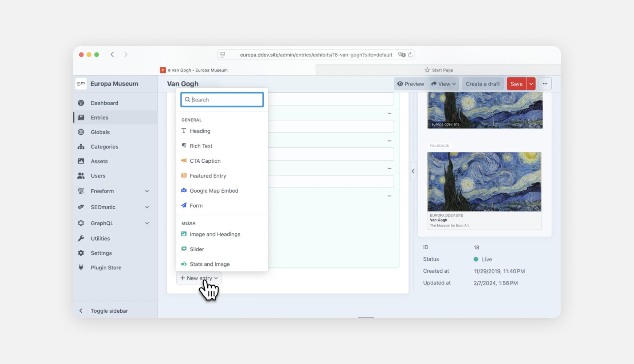Open the View dropdown
634x364 pixels.
point(443,84)
